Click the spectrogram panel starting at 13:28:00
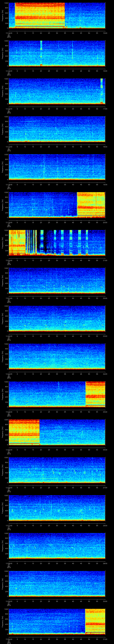The width and height of the screenshot is (114, 644). 57,546
